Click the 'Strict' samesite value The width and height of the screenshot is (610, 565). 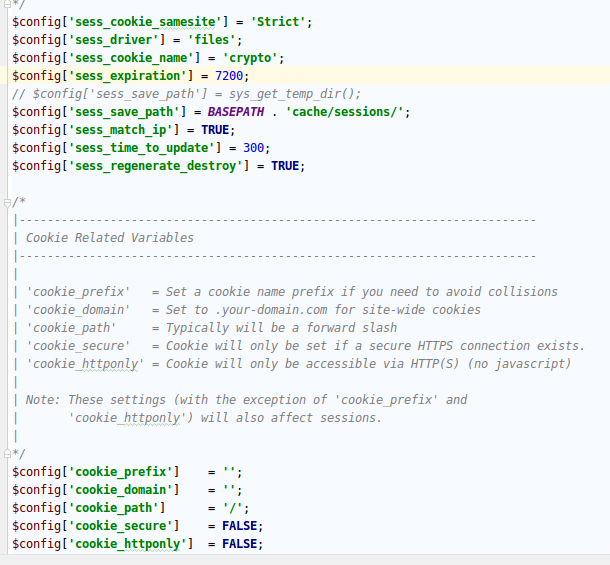(278, 22)
